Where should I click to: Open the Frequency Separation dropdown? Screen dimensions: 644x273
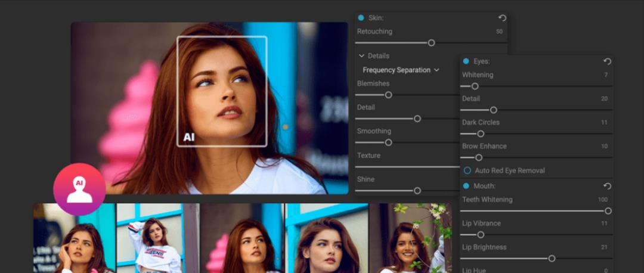(401, 70)
